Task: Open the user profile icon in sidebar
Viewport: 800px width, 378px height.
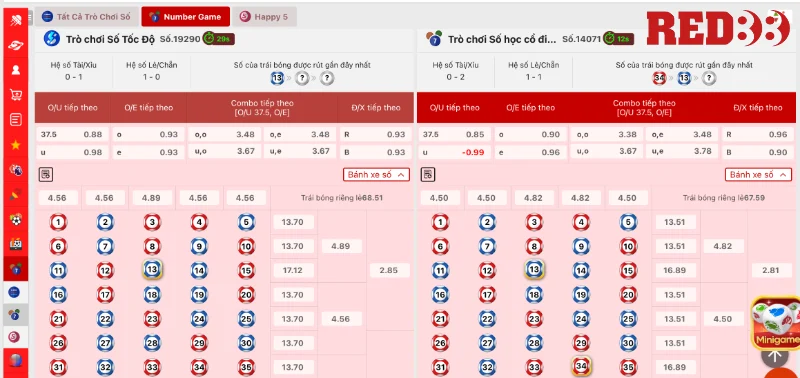Action: (x=16, y=70)
